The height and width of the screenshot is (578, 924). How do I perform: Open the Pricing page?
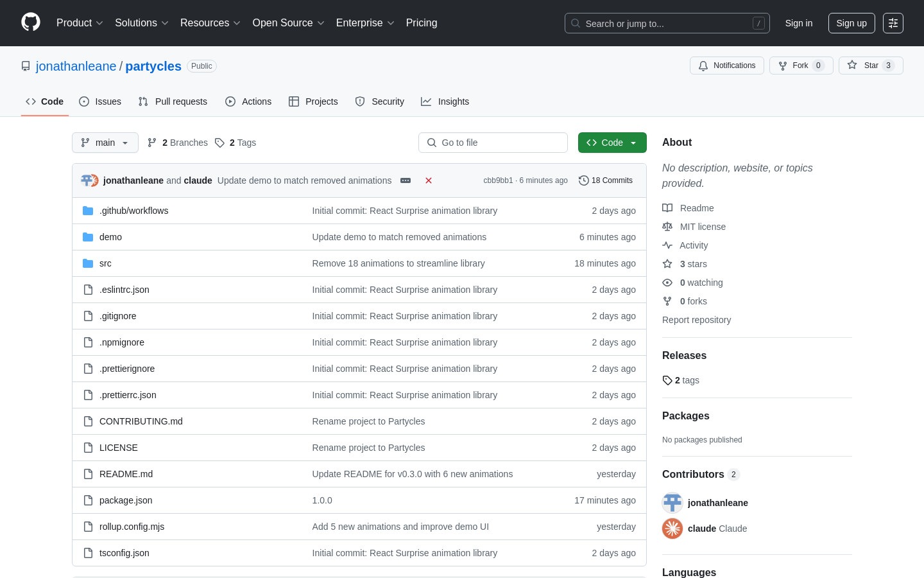click(422, 22)
